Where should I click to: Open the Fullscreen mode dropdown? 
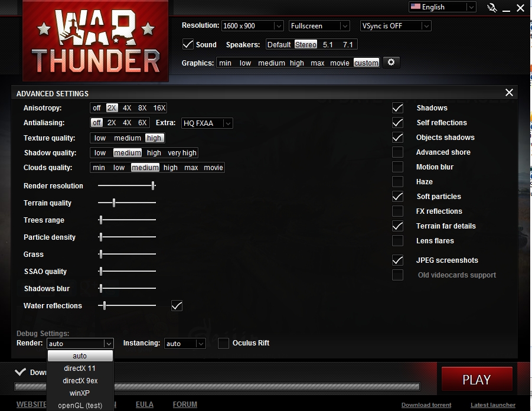(319, 26)
